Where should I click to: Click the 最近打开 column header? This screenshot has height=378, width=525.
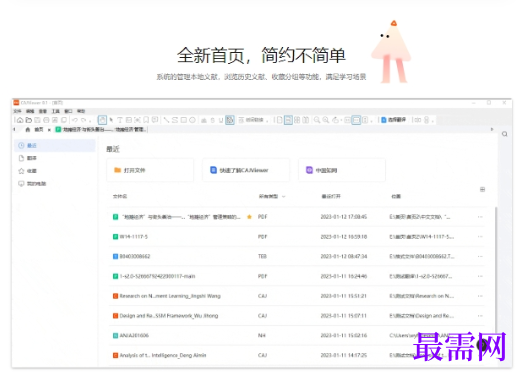[331, 197]
